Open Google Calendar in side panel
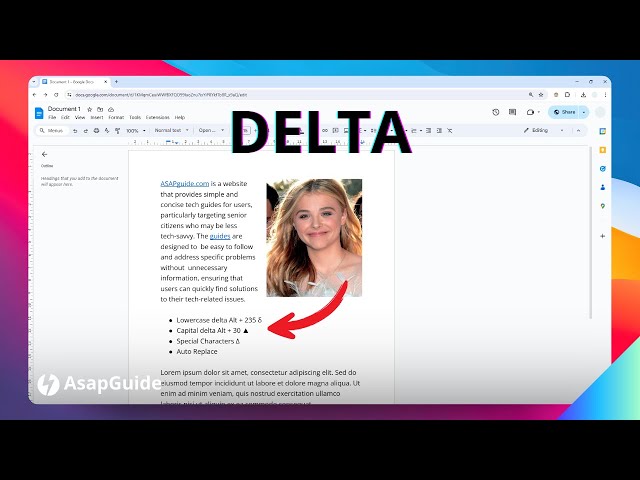This screenshot has height=480, width=640. click(602, 131)
